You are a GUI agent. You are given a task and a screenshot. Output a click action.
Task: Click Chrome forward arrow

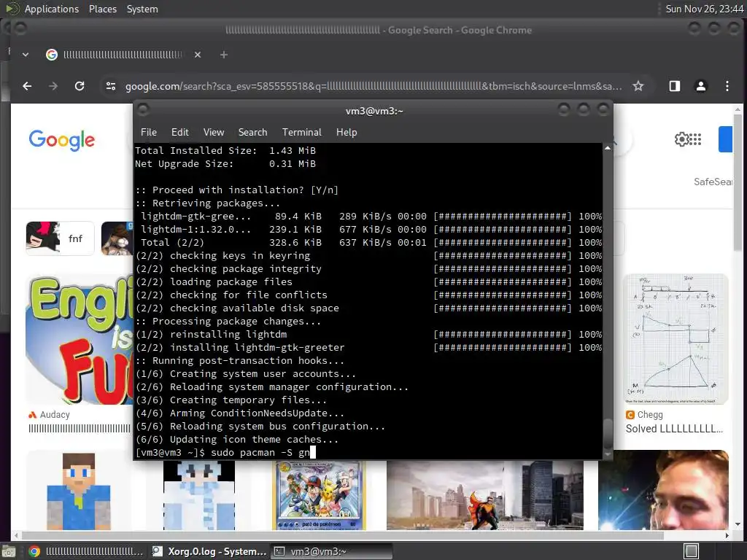[53, 86]
